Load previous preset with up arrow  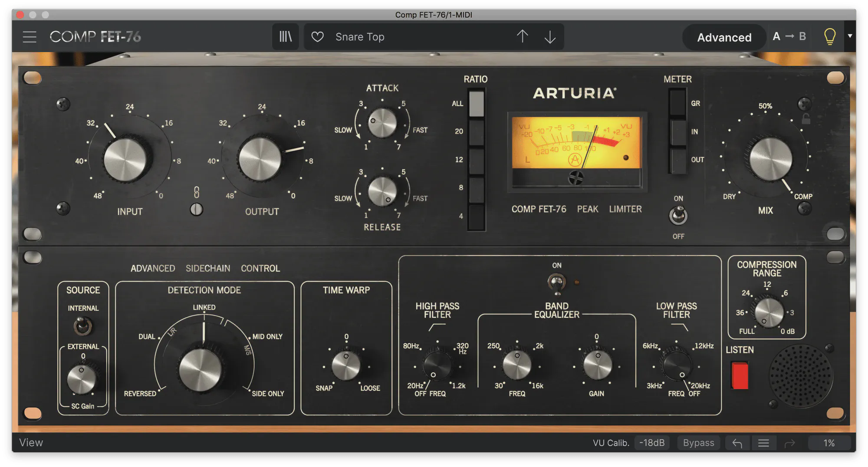(x=523, y=36)
